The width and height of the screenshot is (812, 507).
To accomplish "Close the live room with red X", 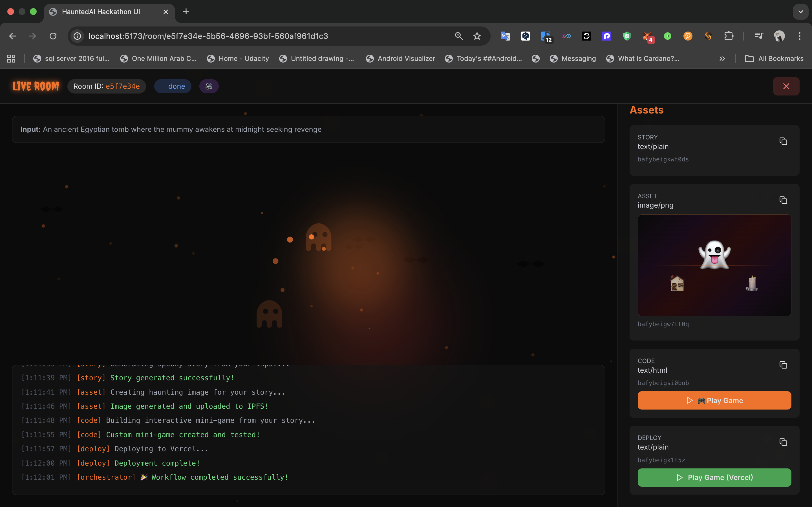I will click(x=786, y=86).
